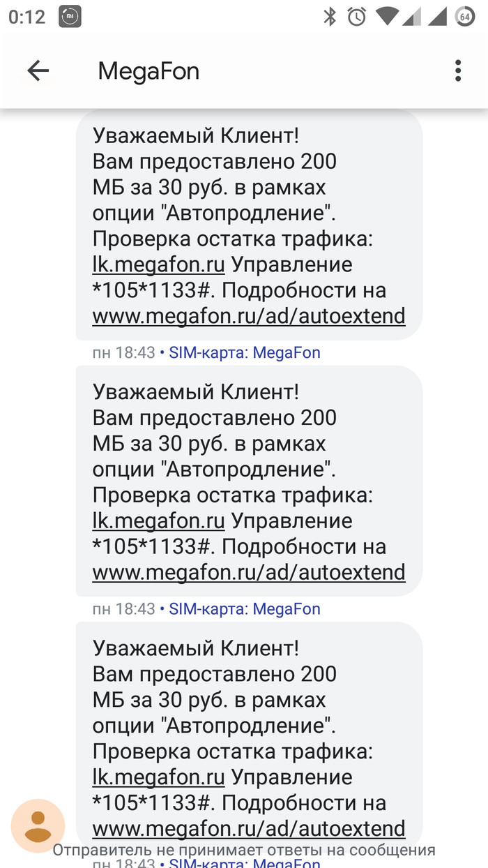This screenshot has height=868, width=488.
Task: Tap 'Уважаемый Клиент!' greeting in the first message
Action: (x=195, y=136)
